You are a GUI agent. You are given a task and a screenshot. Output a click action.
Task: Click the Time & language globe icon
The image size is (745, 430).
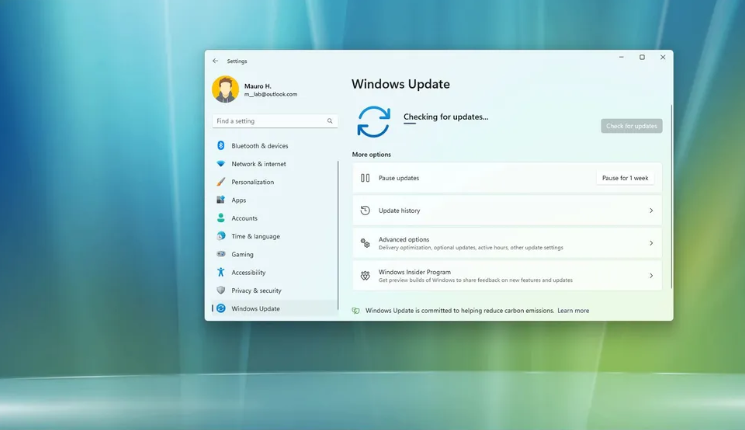(221, 236)
